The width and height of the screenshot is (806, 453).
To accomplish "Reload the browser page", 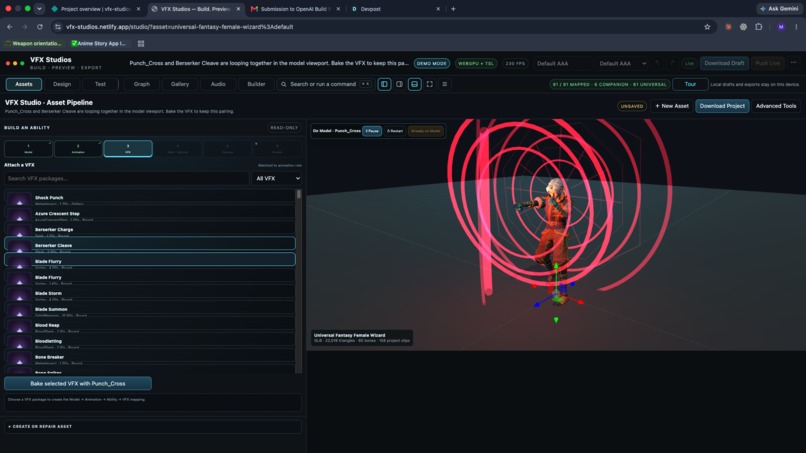I will coord(40,27).
